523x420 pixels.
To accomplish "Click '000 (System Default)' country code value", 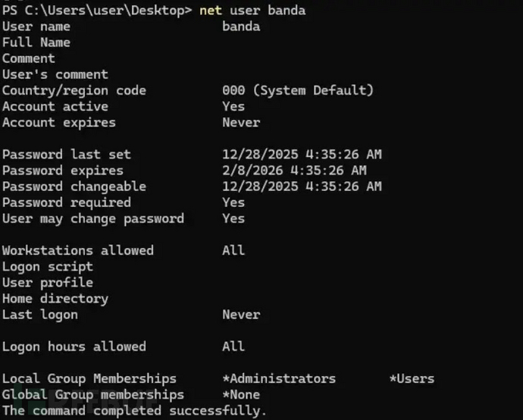I will tap(298, 90).
